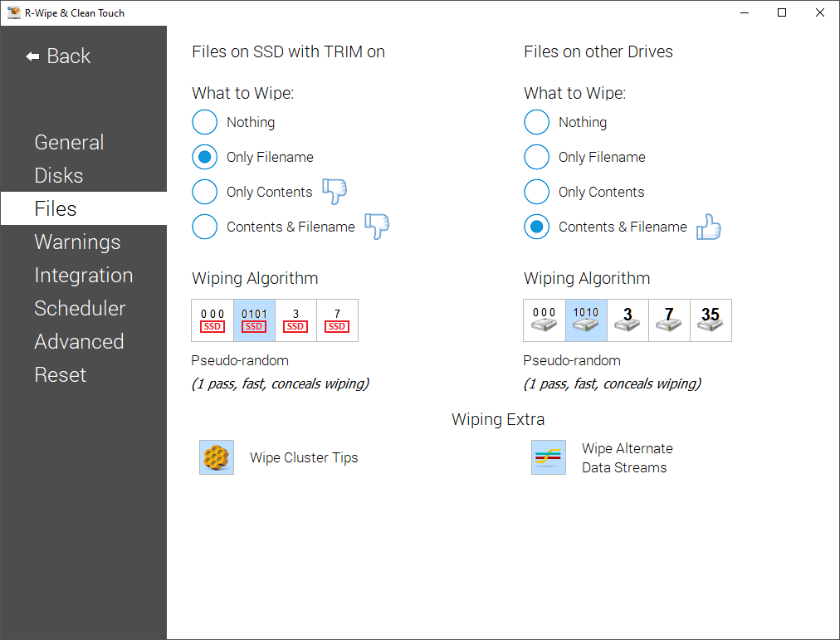Pick the 7-pass SSD wiping algorithm
Image resolution: width=840 pixels, height=640 pixels.
[x=337, y=320]
